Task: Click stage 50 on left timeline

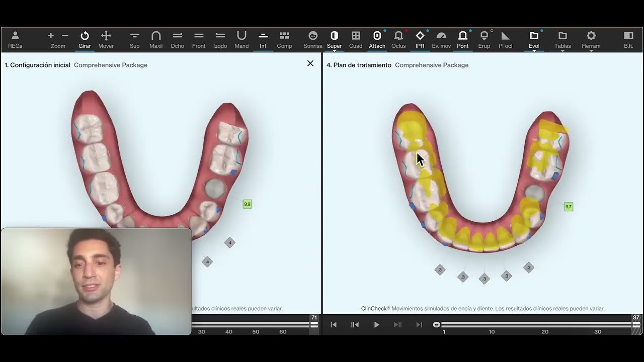Action: coord(256,332)
